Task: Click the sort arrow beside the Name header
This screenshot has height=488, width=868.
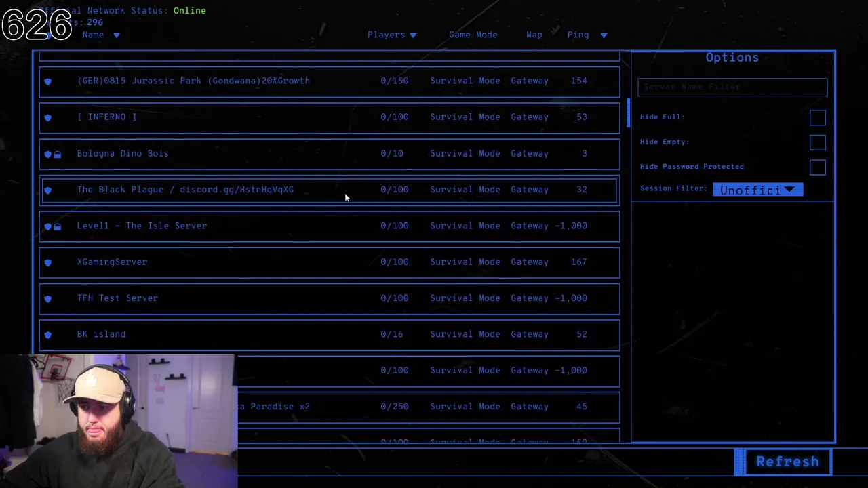Action: (x=117, y=35)
